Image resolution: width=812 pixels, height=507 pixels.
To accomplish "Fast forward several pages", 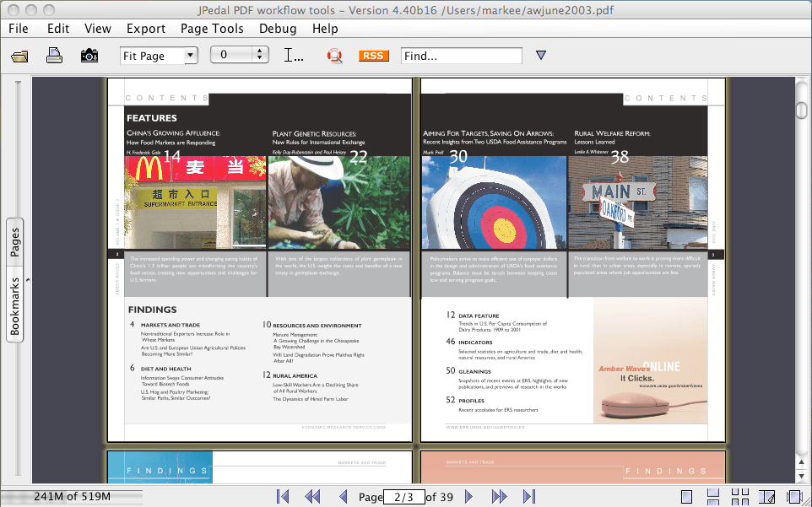I will (x=499, y=497).
